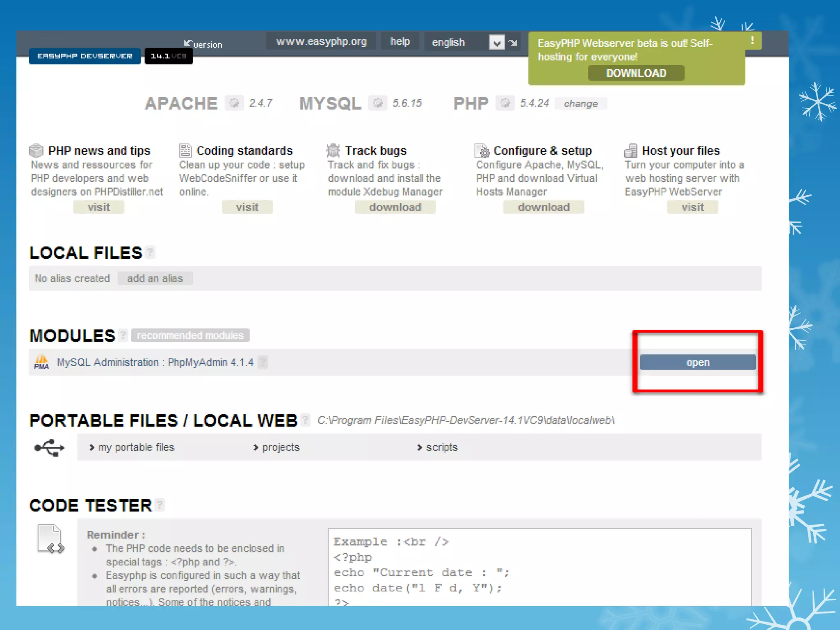Click the Local Files help question mark
This screenshot has width=840, height=630.
click(x=151, y=252)
